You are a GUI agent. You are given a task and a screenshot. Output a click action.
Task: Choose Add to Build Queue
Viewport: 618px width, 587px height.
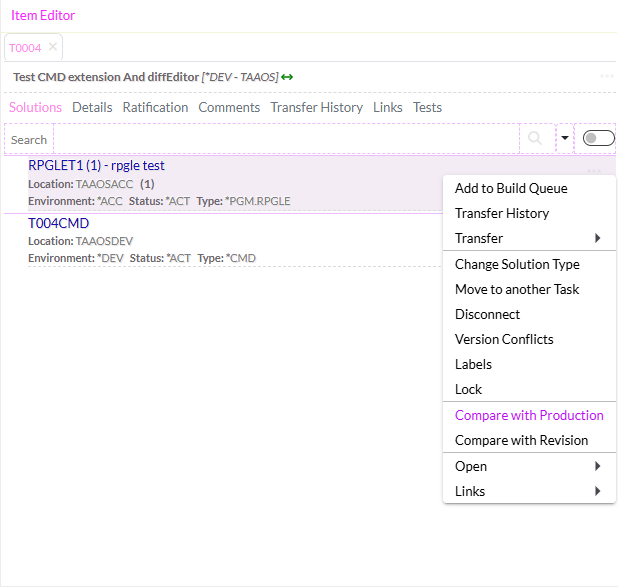click(x=511, y=188)
